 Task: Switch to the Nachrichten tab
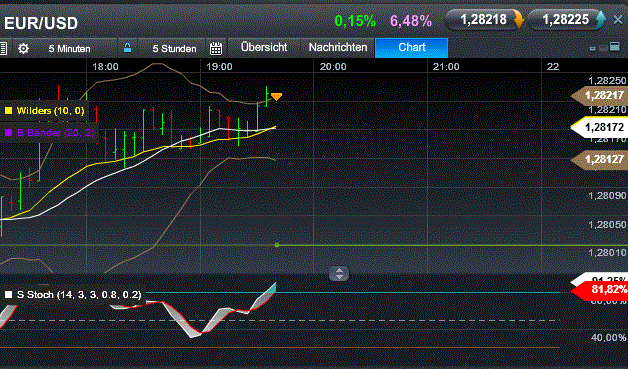pyautogui.click(x=338, y=47)
